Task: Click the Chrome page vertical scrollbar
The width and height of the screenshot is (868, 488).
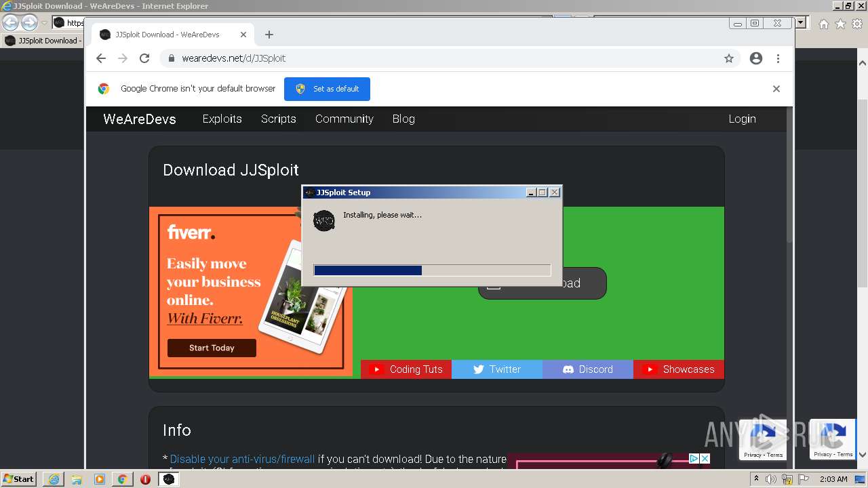Action: point(789,174)
